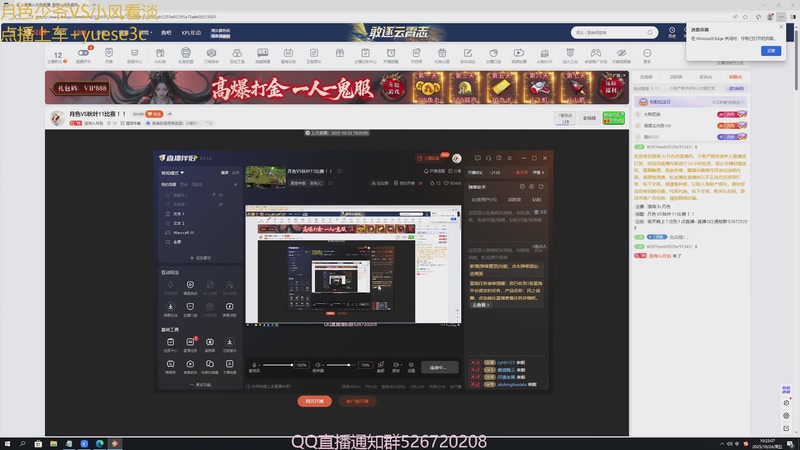This screenshot has width=800, height=450.
Task: Adjust the microphone volume slider
Action: [x=278, y=365]
